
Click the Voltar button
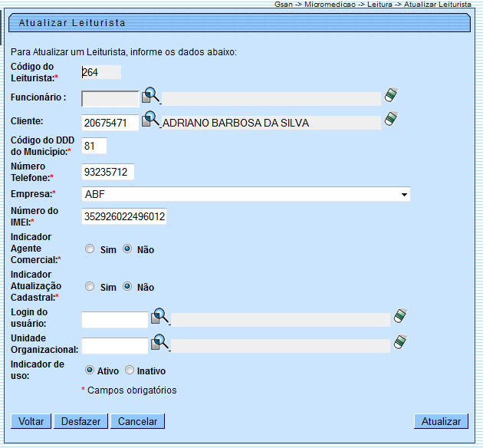[31, 421]
